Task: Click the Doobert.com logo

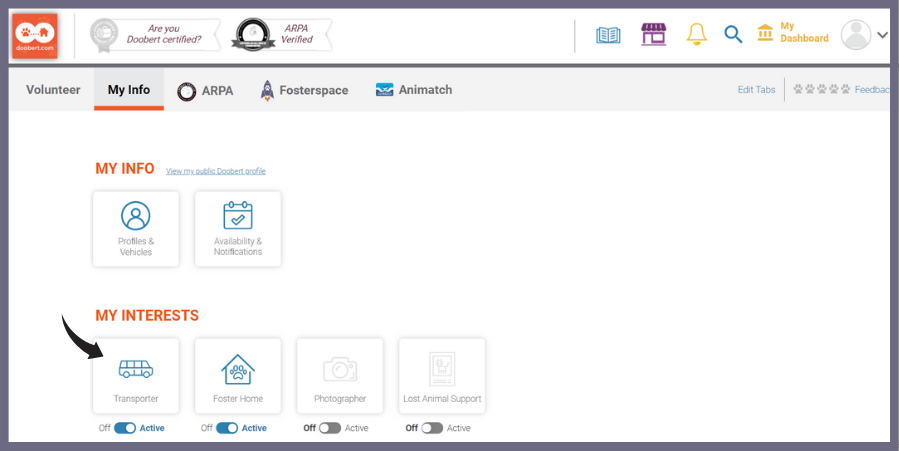Action: click(x=34, y=36)
